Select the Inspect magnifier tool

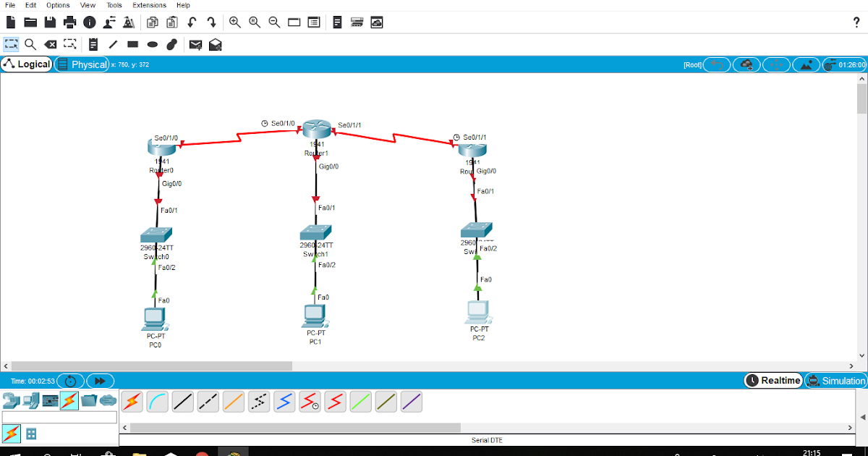click(30, 44)
